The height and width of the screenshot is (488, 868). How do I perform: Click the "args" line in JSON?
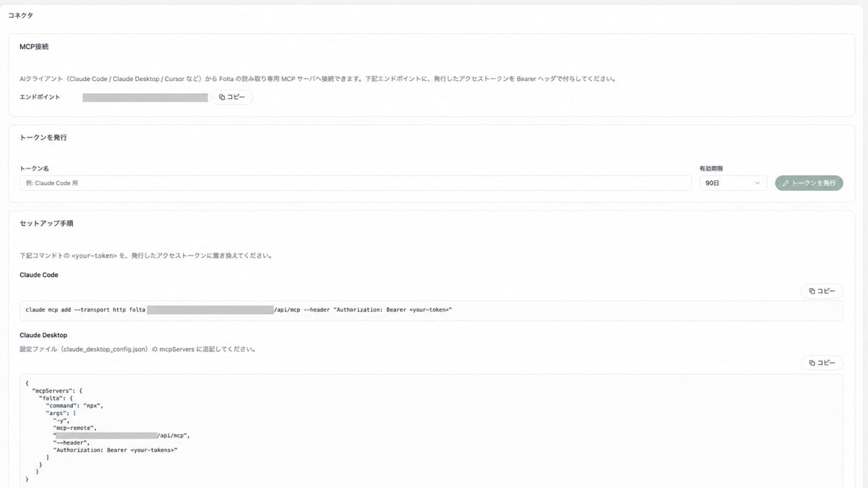(x=61, y=413)
